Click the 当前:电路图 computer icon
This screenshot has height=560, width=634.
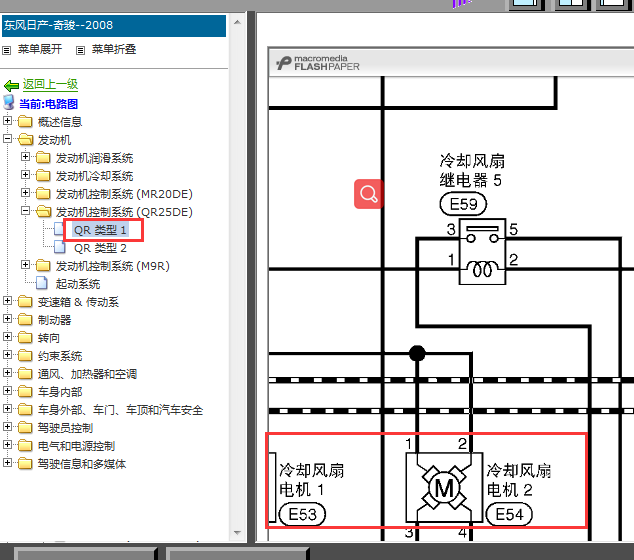click(x=9, y=103)
